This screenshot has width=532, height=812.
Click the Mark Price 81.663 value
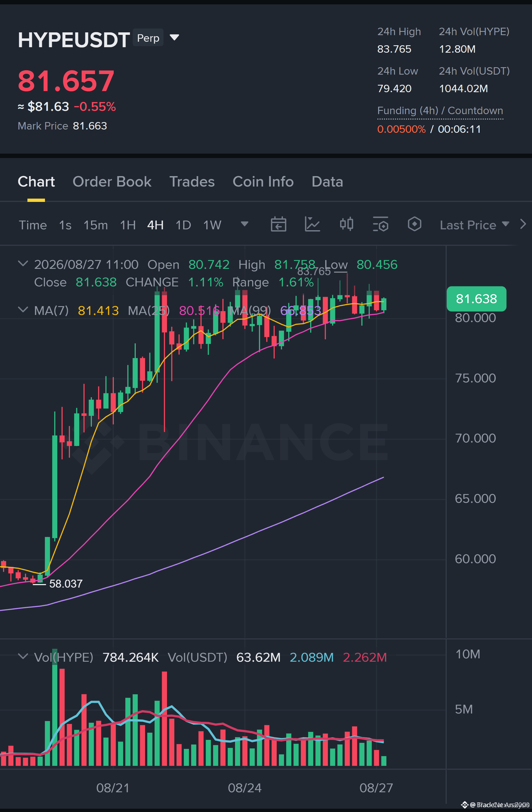click(x=90, y=126)
